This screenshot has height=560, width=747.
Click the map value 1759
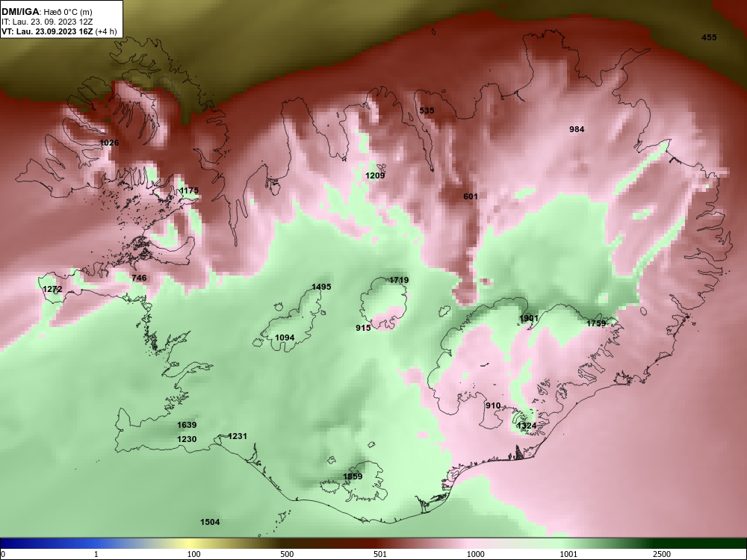coord(596,323)
